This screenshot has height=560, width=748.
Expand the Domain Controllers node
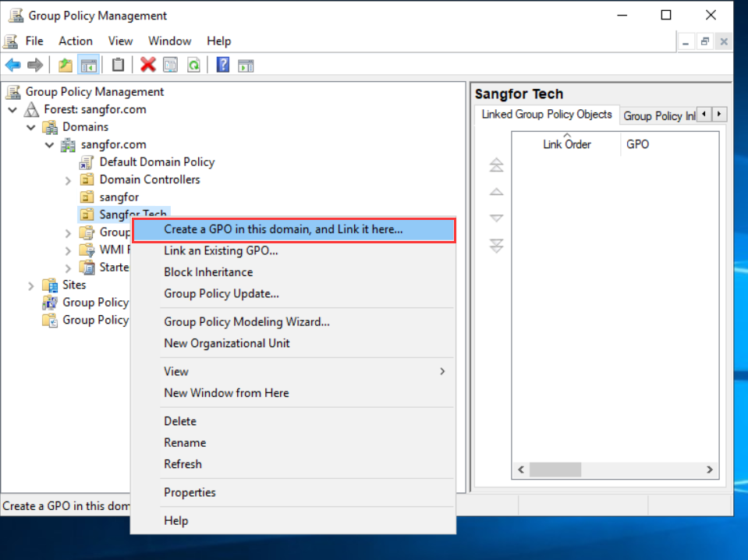(69, 180)
